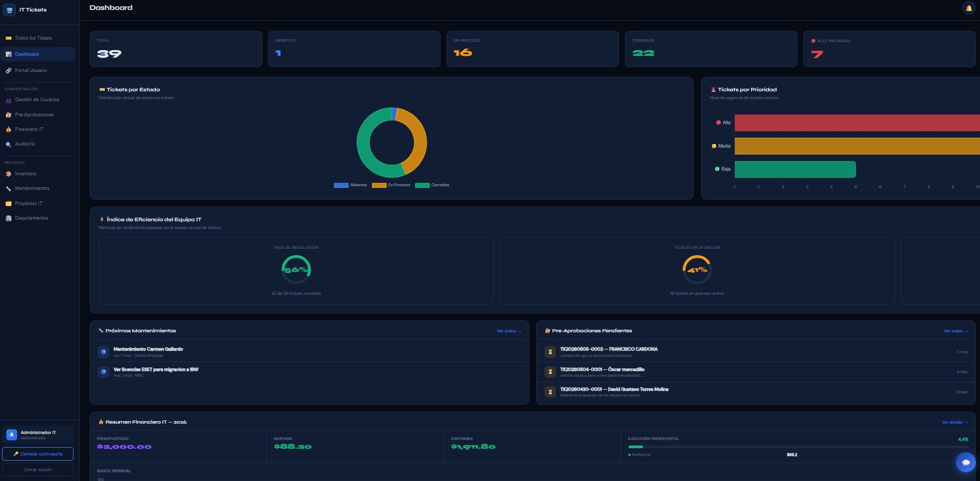Click the Ver licencias ESET status icon

(x=103, y=372)
